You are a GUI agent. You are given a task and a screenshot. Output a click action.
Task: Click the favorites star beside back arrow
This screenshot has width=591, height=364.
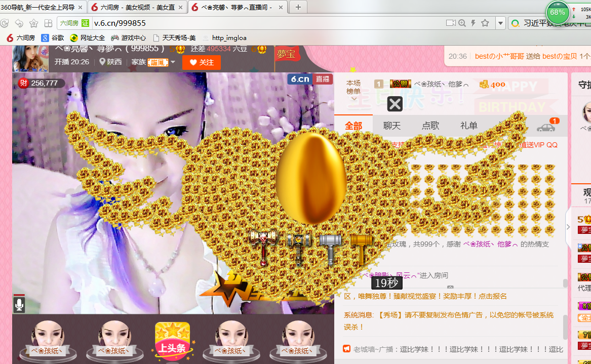[x=34, y=23]
